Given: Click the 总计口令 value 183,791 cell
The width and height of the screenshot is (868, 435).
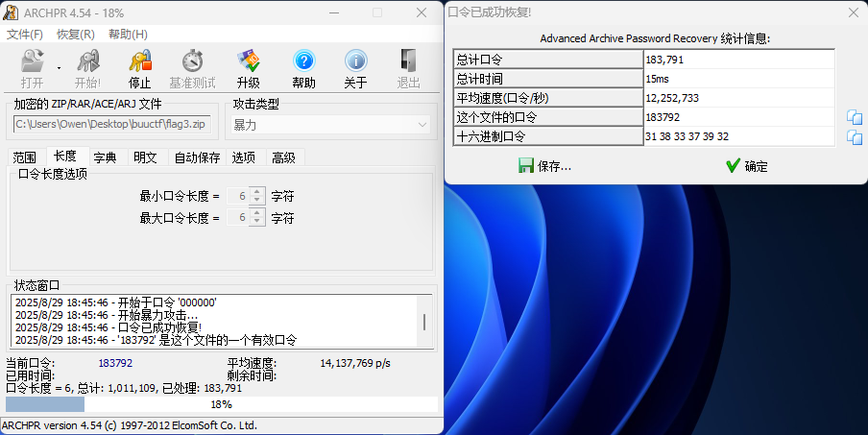Looking at the screenshot, I should point(739,60).
